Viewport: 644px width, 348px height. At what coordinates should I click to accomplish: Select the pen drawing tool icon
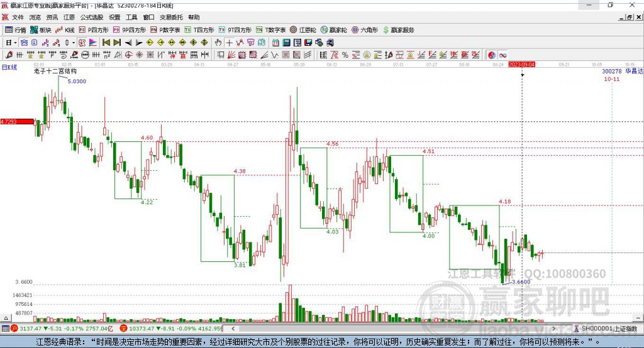coord(9,55)
